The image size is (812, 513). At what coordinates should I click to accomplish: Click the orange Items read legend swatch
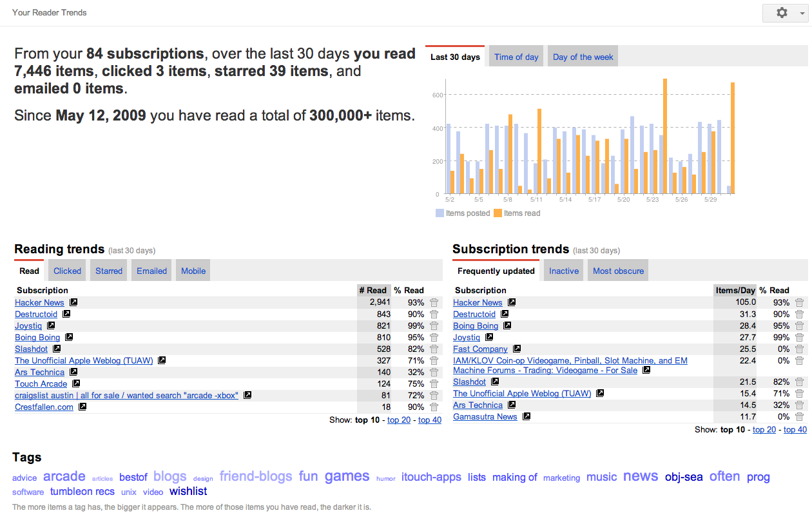[498, 213]
